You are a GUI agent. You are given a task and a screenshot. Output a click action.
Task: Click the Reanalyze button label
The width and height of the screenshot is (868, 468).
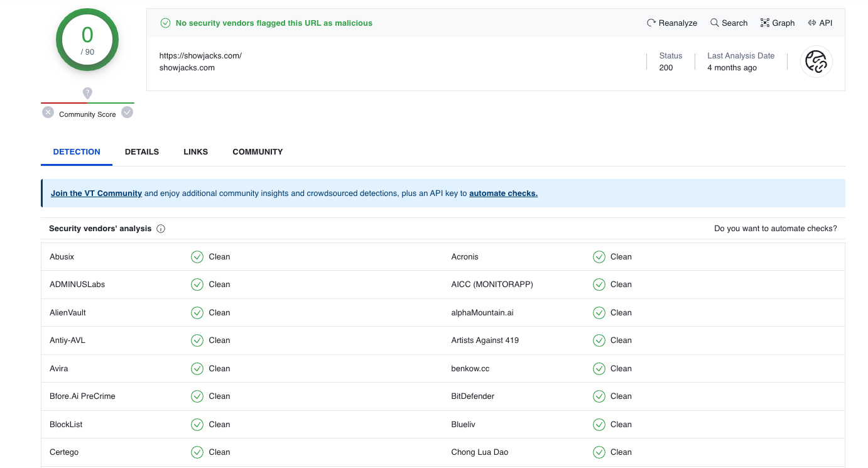678,23
